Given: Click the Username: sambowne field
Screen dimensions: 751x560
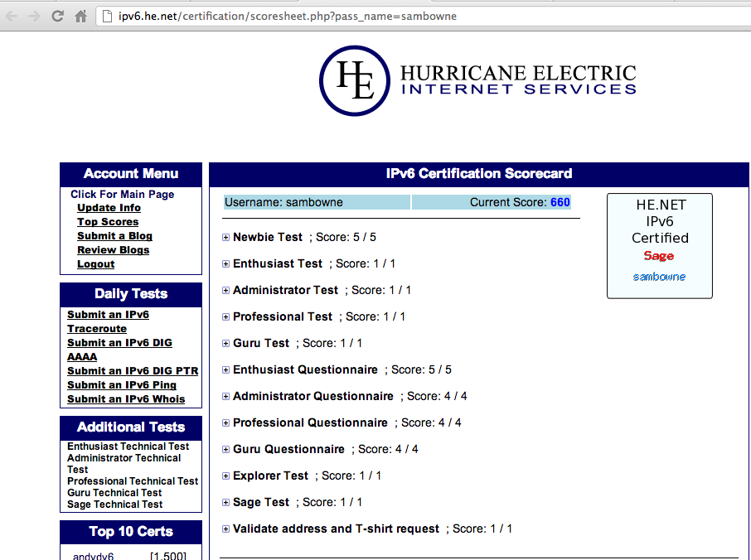Looking at the screenshot, I should point(317,202).
